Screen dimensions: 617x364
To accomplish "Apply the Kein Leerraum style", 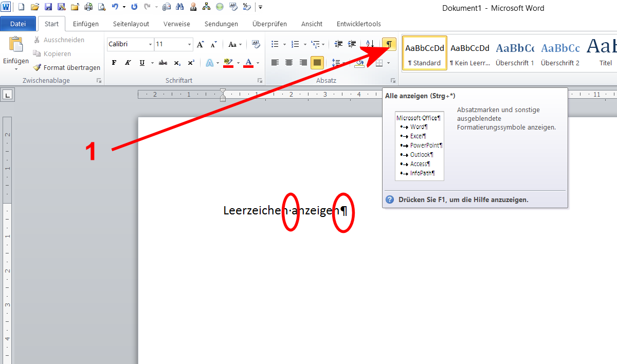I will pos(470,53).
